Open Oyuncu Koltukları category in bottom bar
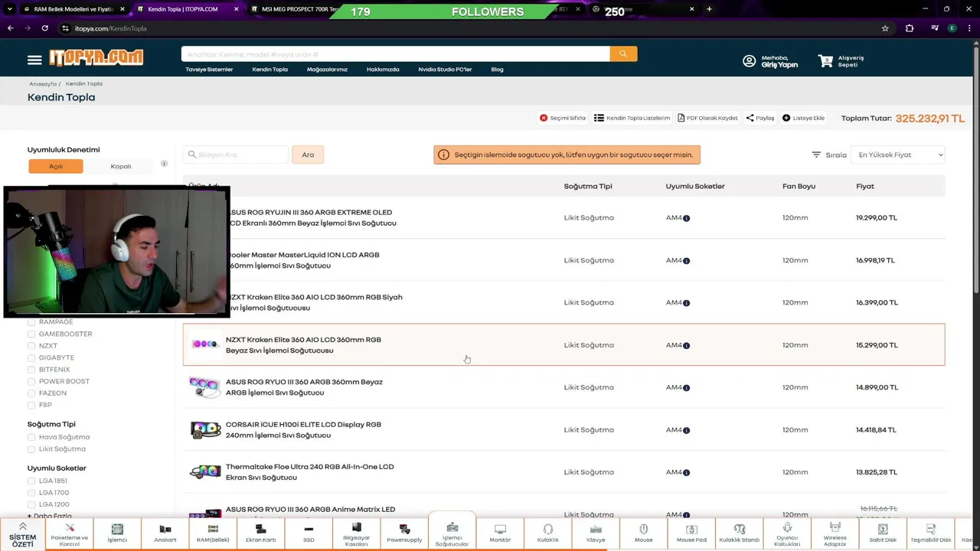The height and width of the screenshot is (551, 980). (x=787, y=533)
